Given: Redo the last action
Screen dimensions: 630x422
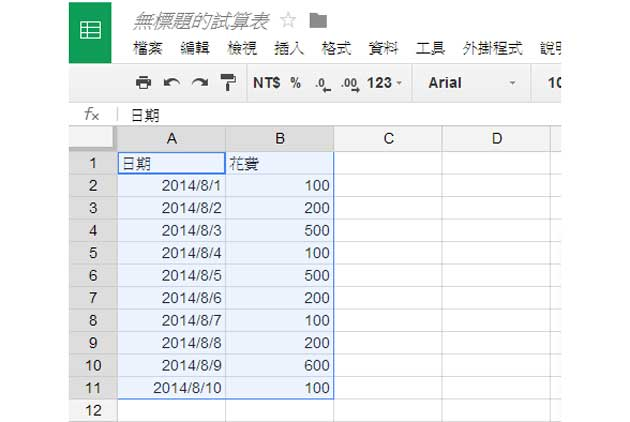Looking at the screenshot, I should pyautogui.click(x=200, y=83).
